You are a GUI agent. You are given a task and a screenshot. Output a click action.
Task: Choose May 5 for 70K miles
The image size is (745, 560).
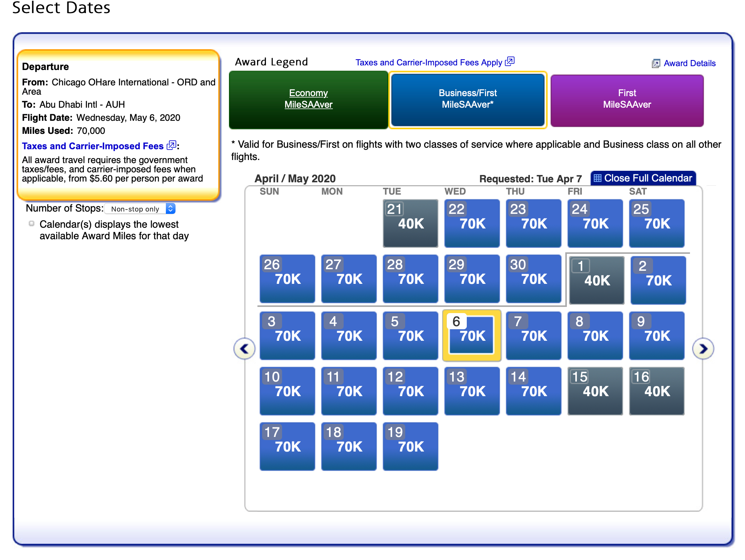pos(411,335)
